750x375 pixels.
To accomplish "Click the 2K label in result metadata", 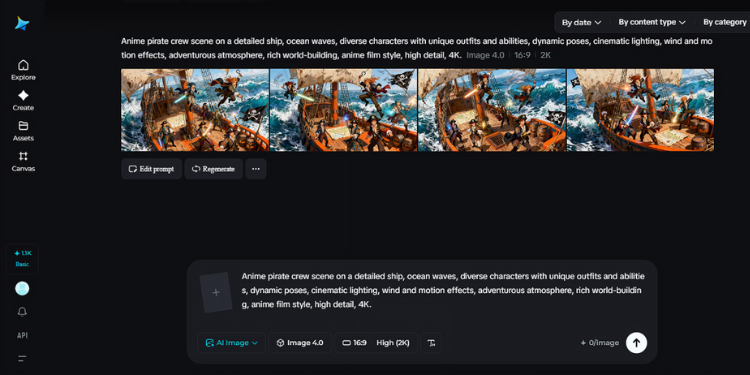I will pyautogui.click(x=545, y=55).
